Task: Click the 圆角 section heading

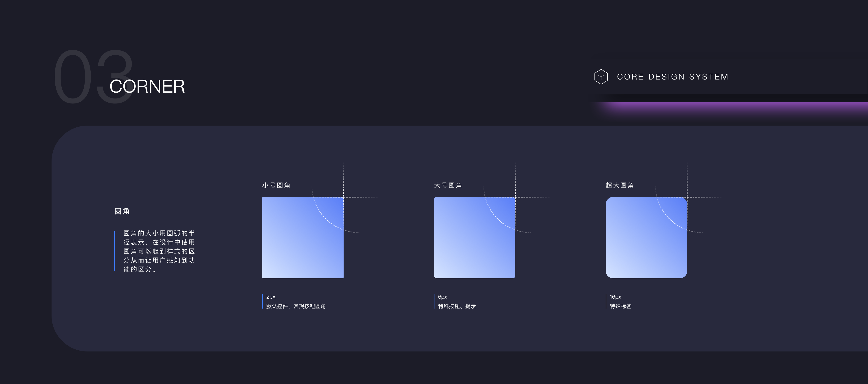Action: (x=122, y=211)
